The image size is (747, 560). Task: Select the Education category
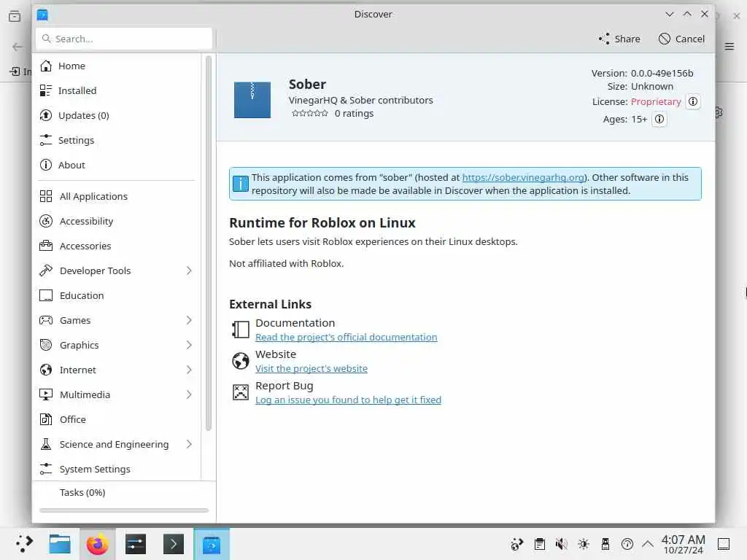pyautogui.click(x=117, y=295)
